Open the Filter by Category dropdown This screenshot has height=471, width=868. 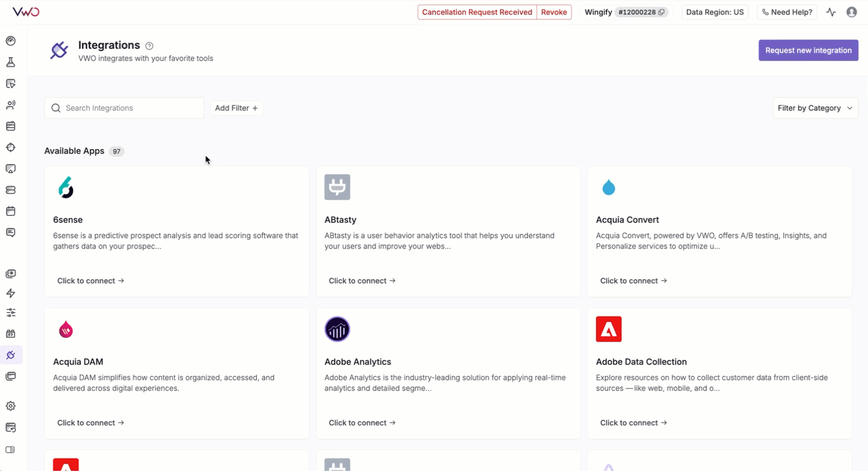click(815, 108)
